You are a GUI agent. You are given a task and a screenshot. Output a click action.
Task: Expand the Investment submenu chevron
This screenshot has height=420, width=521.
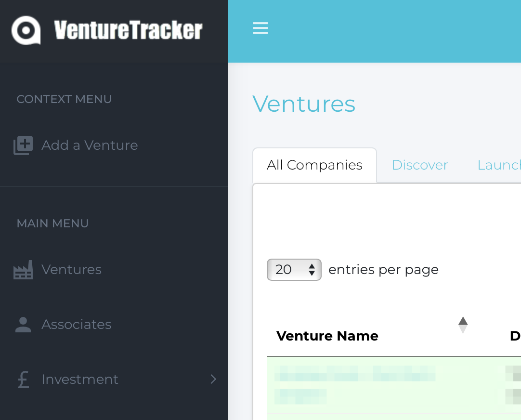(x=213, y=380)
